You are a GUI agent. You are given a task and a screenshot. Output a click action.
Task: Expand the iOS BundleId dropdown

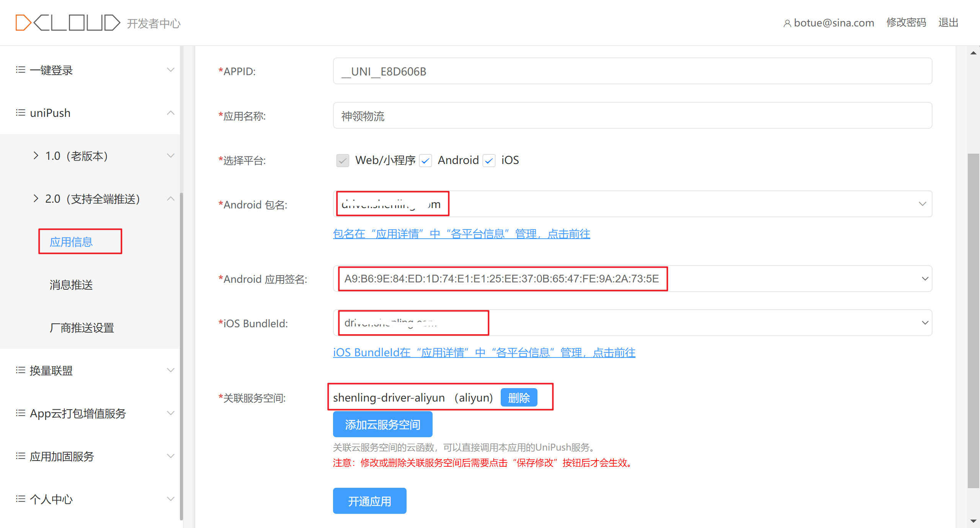[924, 323]
